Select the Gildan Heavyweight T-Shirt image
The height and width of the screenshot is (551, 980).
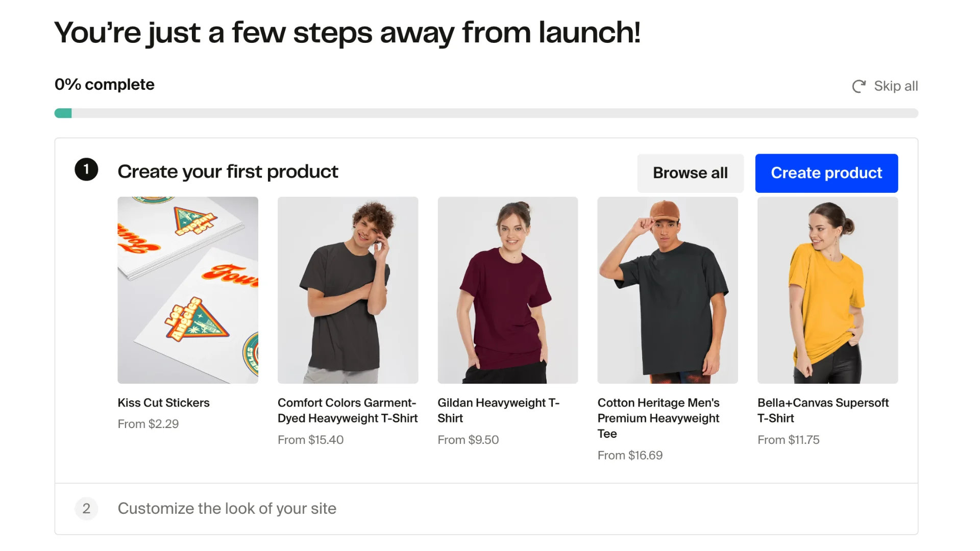click(508, 290)
